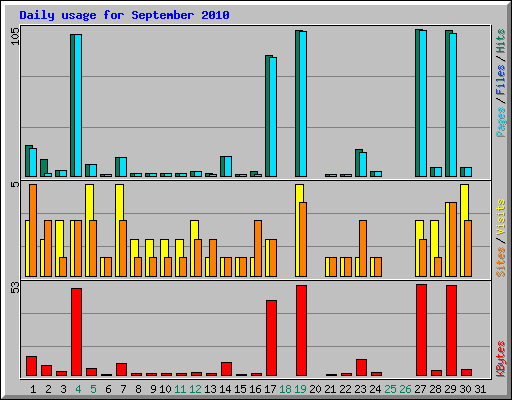Click day '15' on the x-axis

click(x=240, y=389)
